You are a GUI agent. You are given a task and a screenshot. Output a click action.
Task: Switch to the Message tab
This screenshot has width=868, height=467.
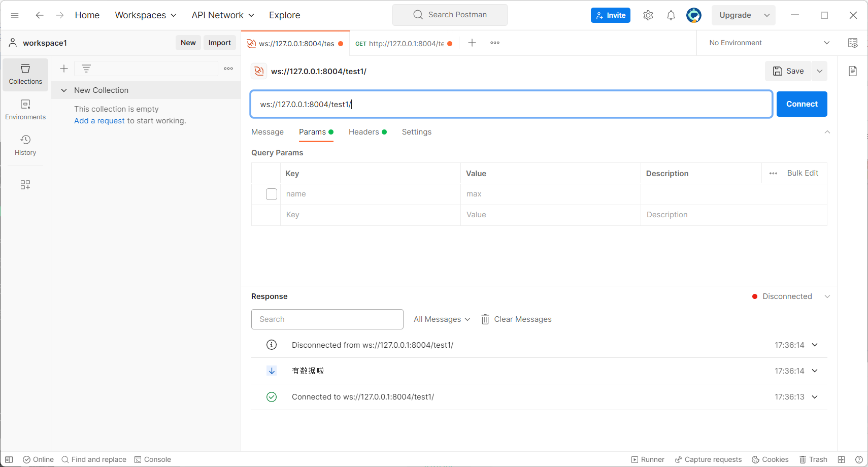[x=268, y=132]
